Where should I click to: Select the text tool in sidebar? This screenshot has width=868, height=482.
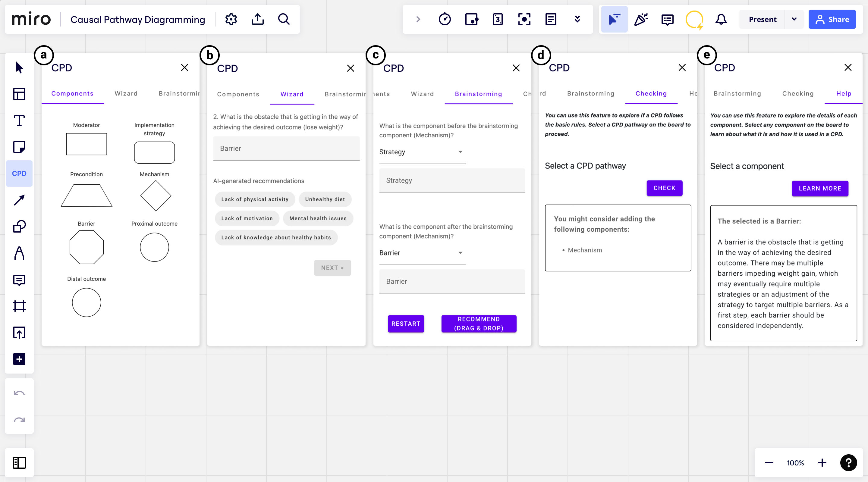pos(19,120)
